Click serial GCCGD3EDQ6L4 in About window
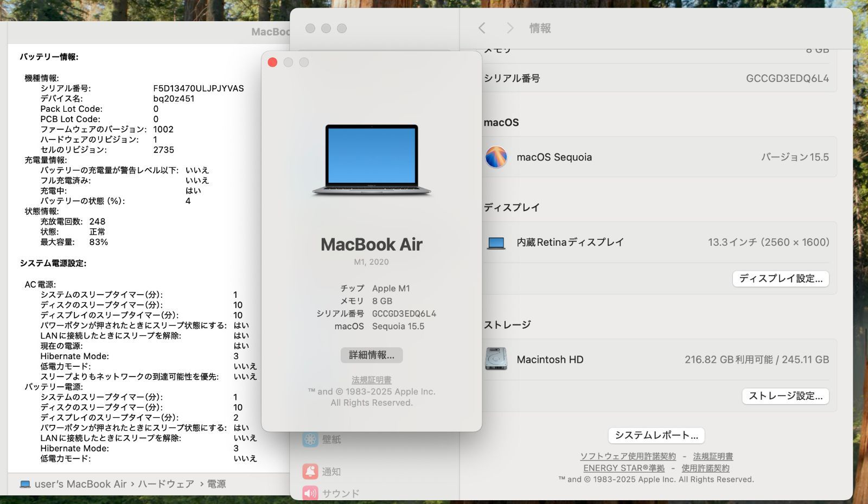 [x=404, y=314]
